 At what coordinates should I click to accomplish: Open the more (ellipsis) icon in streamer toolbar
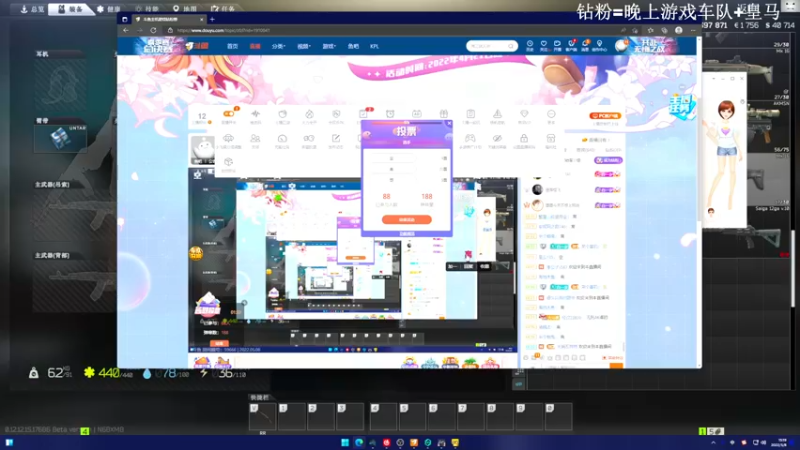551,114
